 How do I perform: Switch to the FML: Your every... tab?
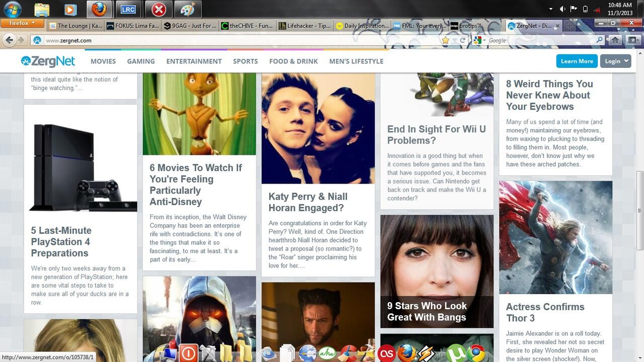click(x=420, y=26)
